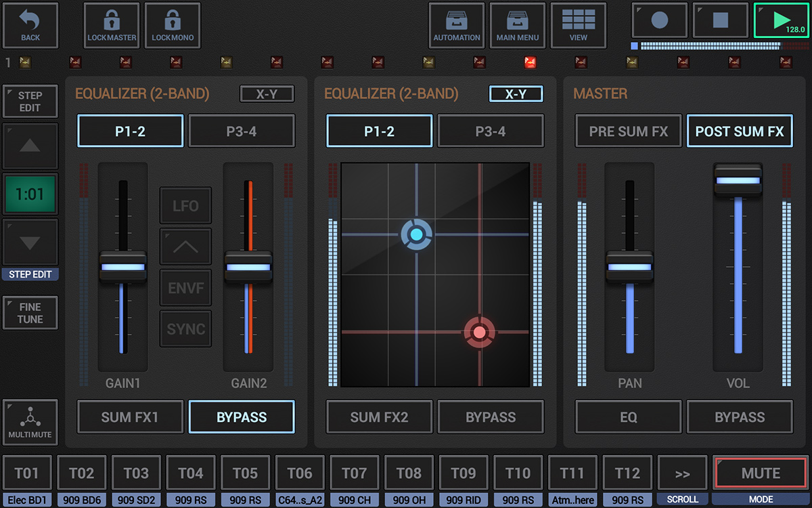Open Multimute mode
812x508 pixels.
pyautogui.click(x=30, y=423)
